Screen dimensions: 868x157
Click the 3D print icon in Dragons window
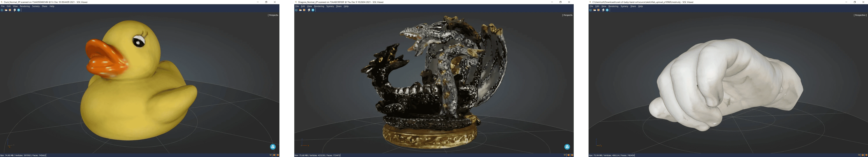[x=309, y=10]
